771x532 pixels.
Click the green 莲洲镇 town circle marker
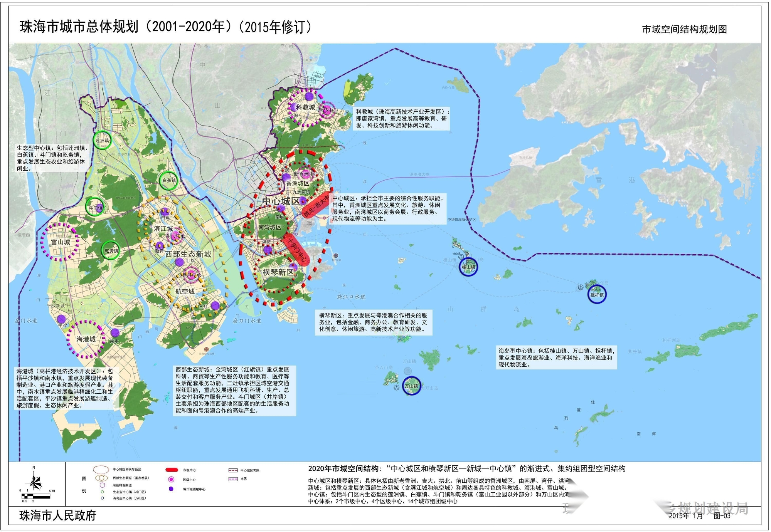(x=103, y=141)
